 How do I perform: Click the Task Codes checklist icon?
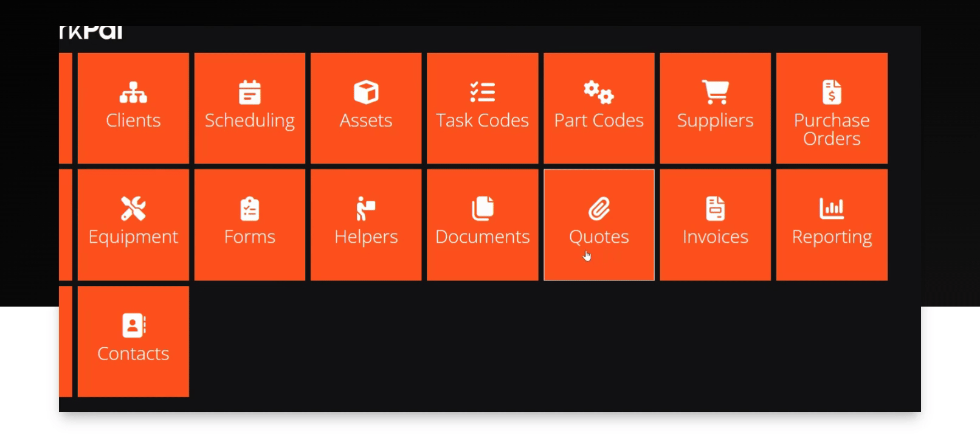tap(483, 92)
